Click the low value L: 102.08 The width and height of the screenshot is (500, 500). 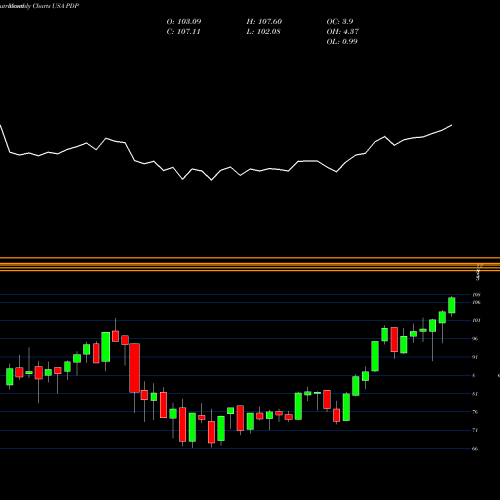point(263,32)
